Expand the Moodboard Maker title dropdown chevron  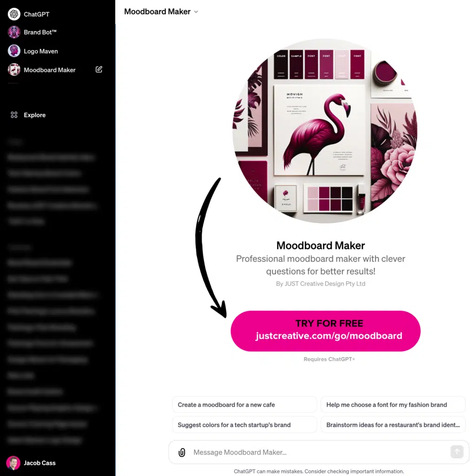(196, 12)
